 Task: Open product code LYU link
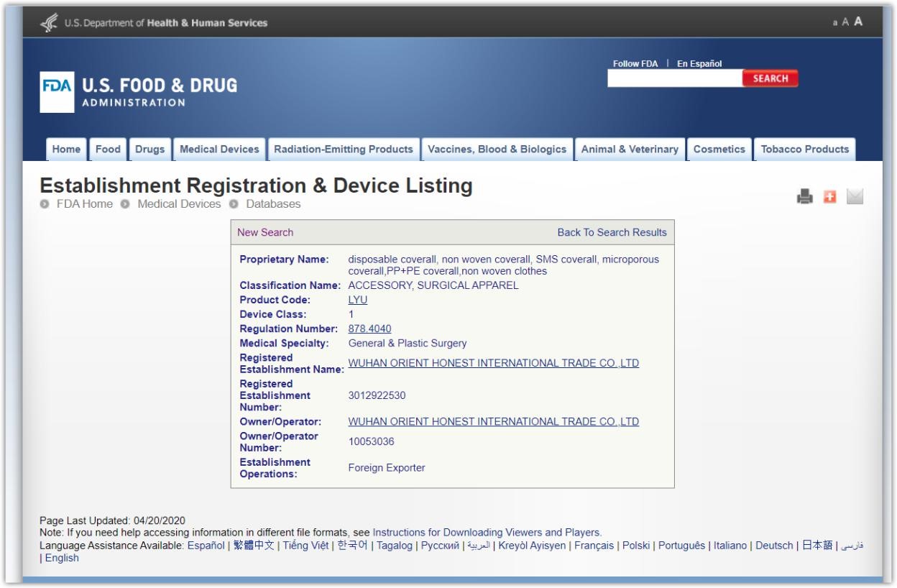tap(357, 300)
